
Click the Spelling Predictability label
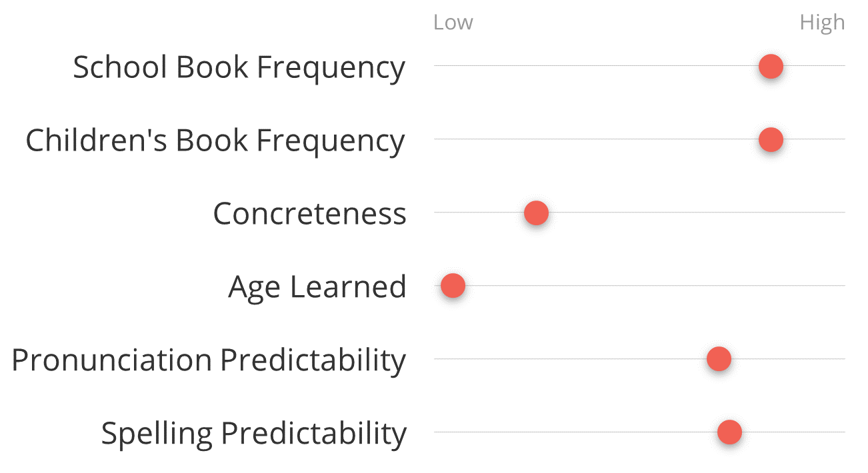coord(253,434)
